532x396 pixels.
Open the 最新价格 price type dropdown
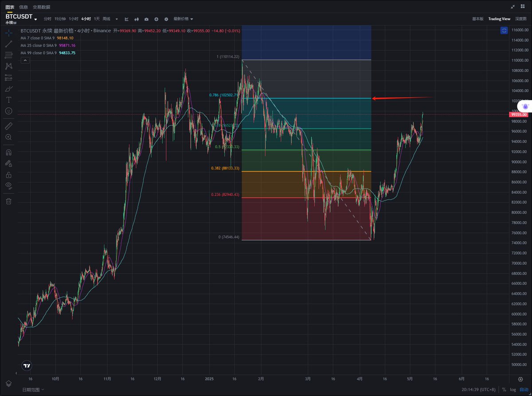coord(183,19)
